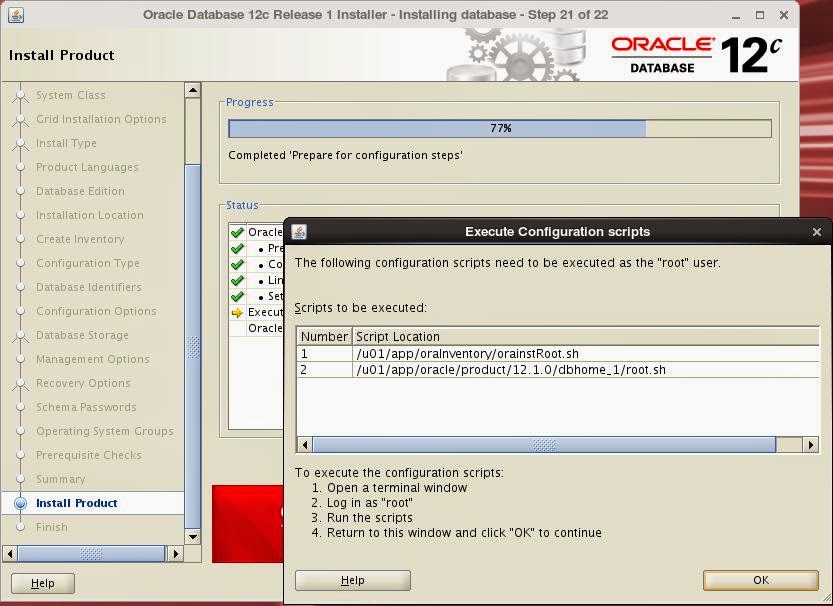The width and height of the screenshot is (833, 606).
Task: Click Help button in the scripts dialog
Action: 353,580
